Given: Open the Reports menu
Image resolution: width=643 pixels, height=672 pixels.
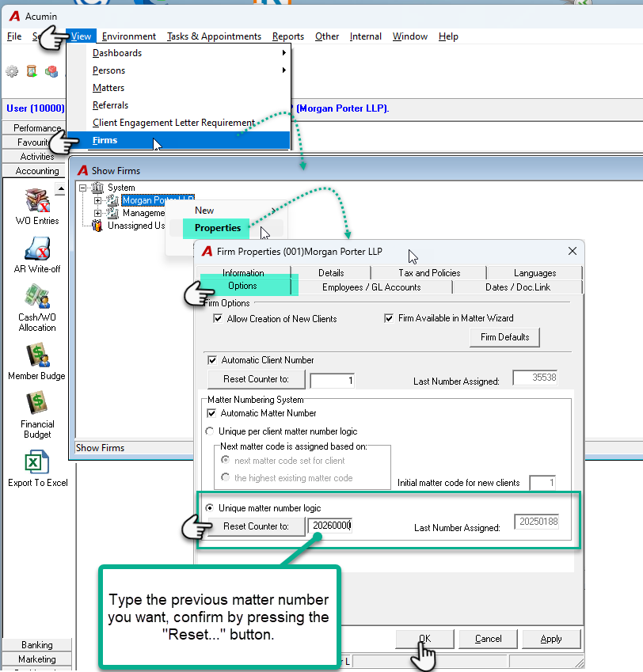Looking at the screenshot, I should 288,36.
